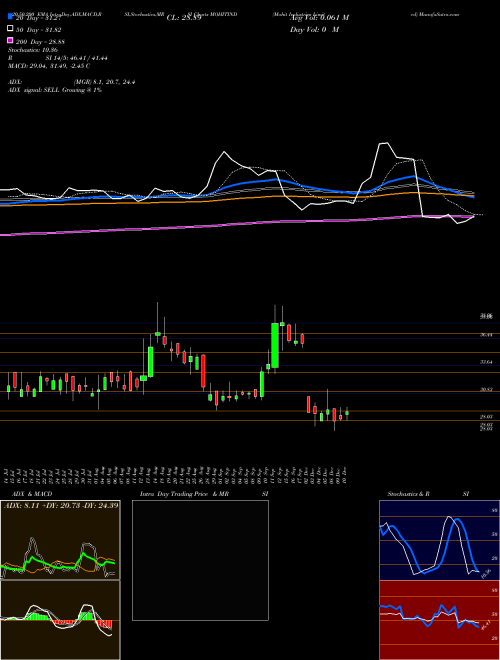Select the '50 Day - 31.82' legend text
500x660 pixels.
(38, 29)
